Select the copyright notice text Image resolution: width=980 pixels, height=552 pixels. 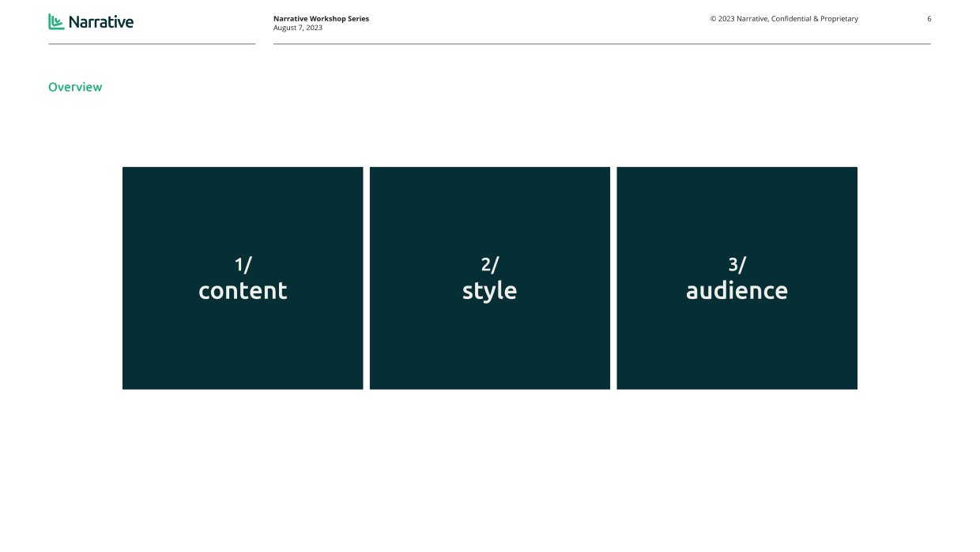(x=784, y=18)
